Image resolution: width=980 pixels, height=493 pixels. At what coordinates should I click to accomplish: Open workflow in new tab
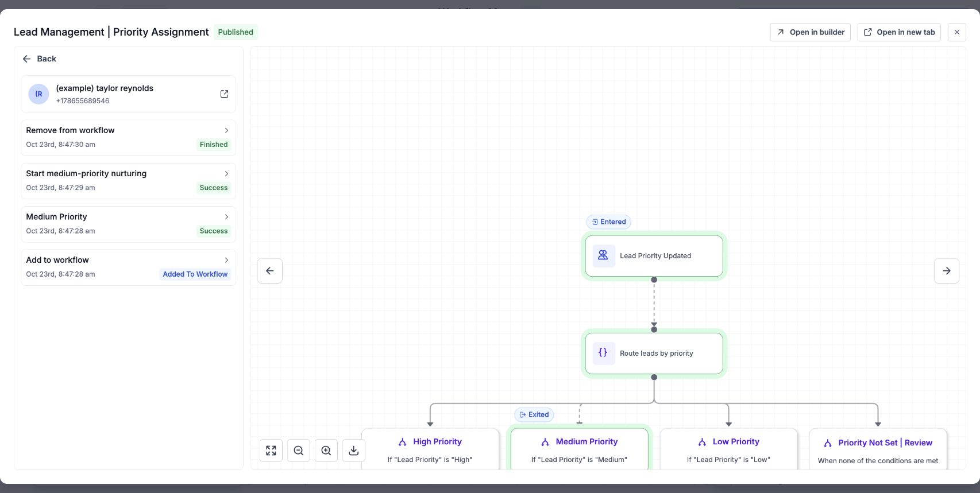tap(900, 32)
